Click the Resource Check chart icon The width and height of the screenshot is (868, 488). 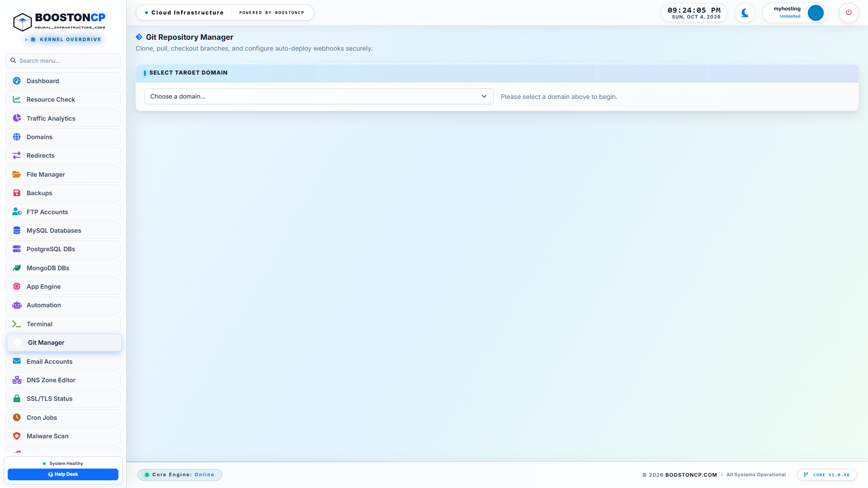click(17, 99)
